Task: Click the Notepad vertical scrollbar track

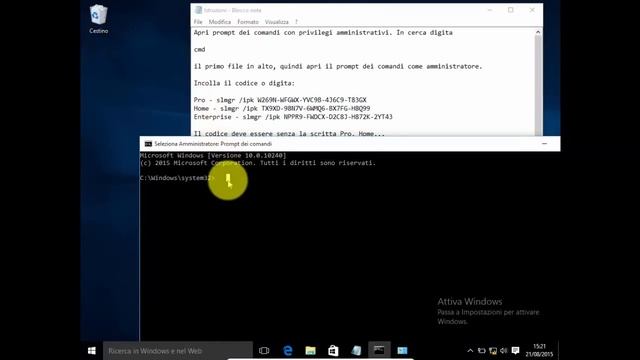Action: coord(538,86)
